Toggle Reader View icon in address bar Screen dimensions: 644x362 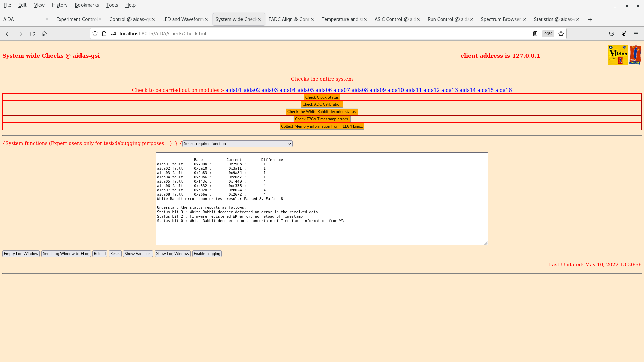[535, 34]
